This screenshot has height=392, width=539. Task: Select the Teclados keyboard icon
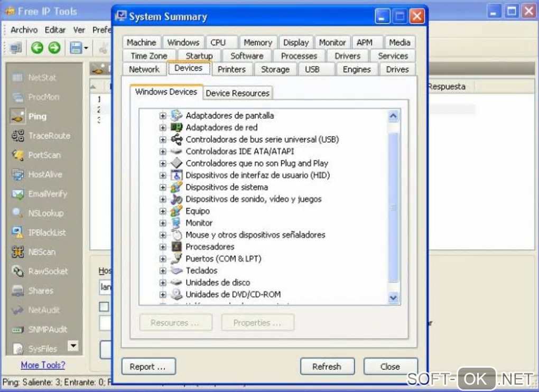pos(176,270)
